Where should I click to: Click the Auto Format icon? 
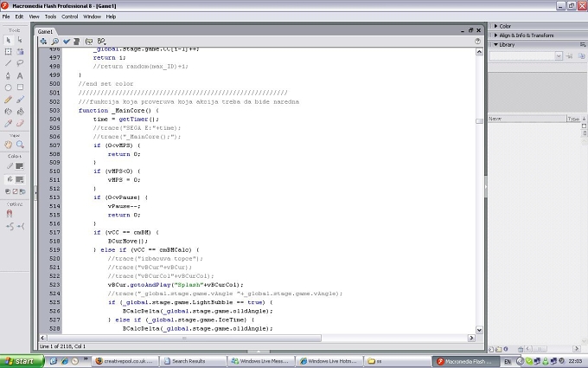77,42
